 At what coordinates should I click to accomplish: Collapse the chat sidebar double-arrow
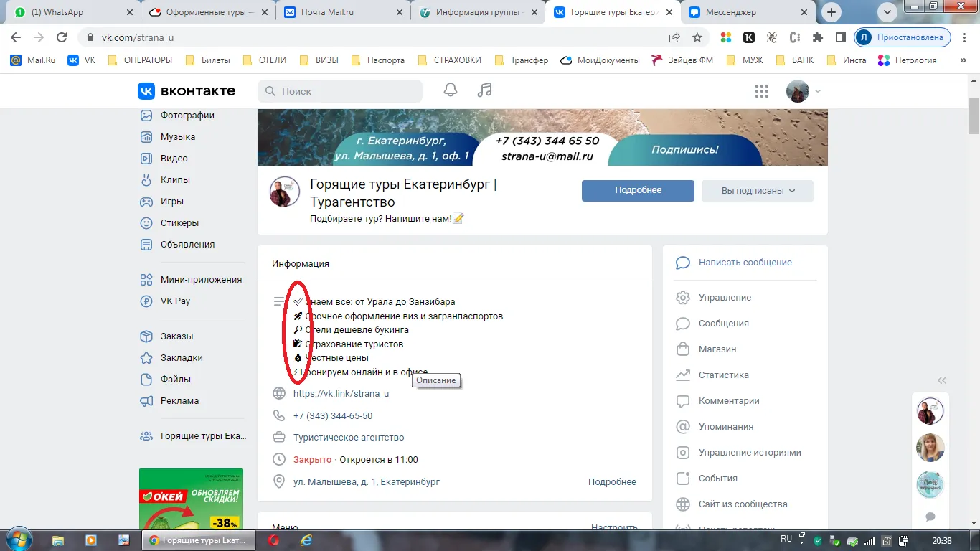(942, 380)
